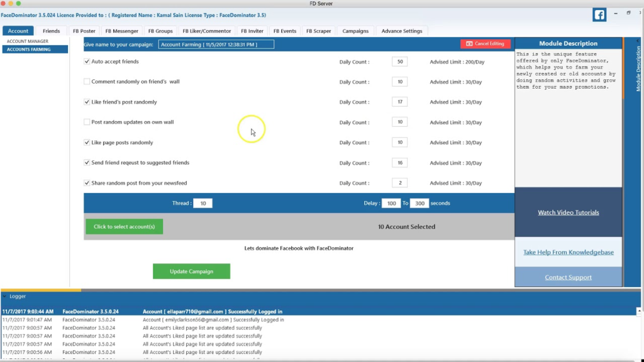Edit Post random updates daily count
The height and width of the screenshot is (362, 644).
[399, 122]
